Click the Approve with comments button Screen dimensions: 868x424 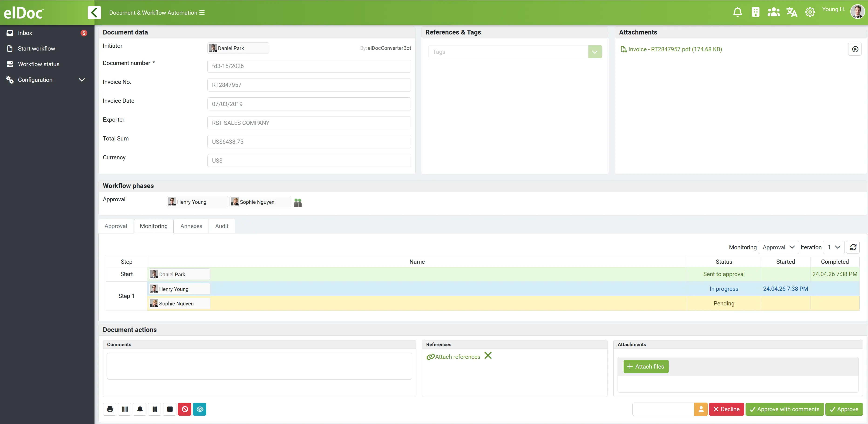click(x=784, y=409)
